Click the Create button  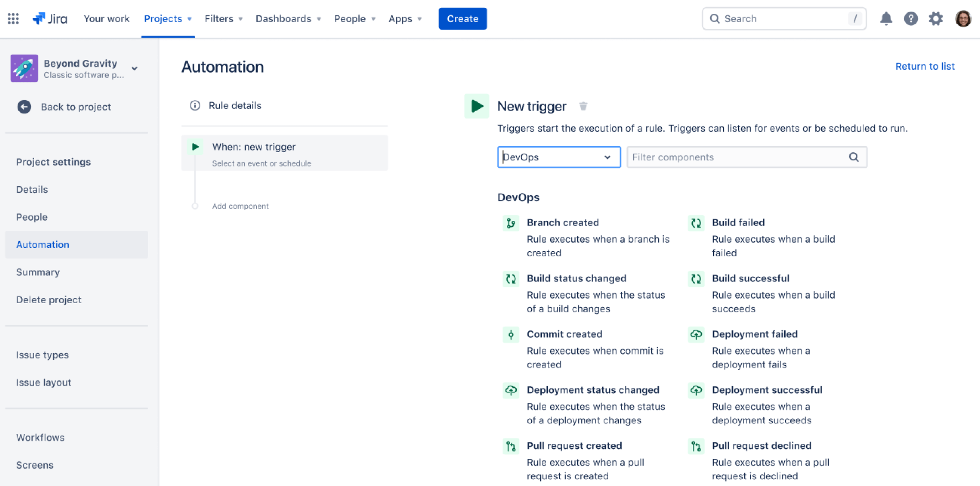tap(463, 18)
